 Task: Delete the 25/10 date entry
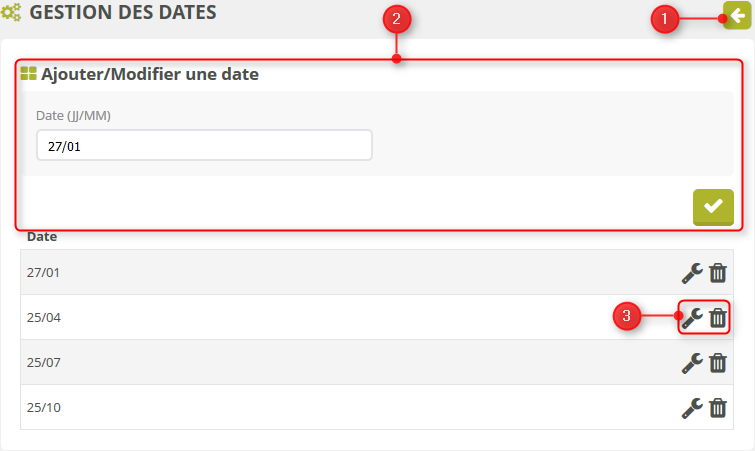point(718,408)
